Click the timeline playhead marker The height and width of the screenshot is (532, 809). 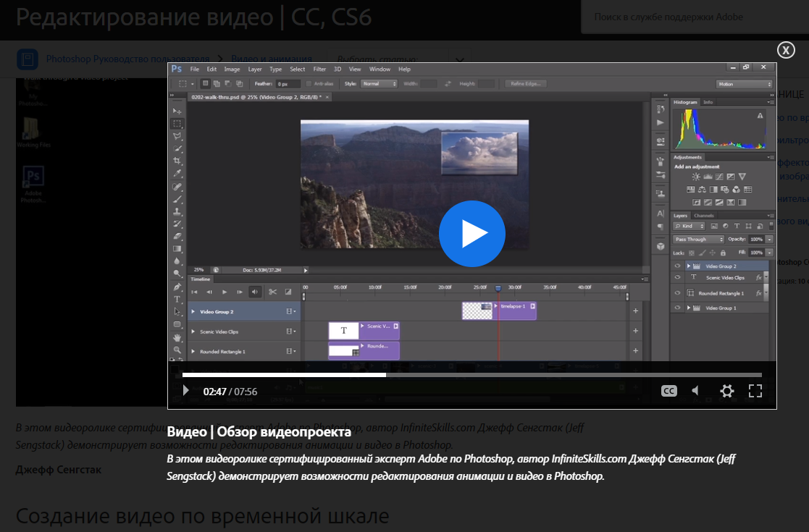[498, 288]
